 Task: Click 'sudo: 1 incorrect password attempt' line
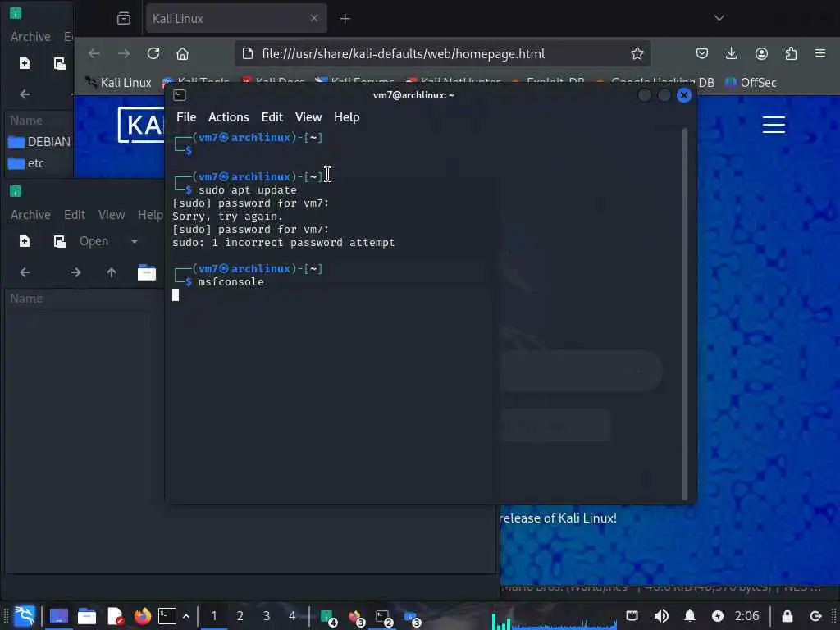[283, 243]
